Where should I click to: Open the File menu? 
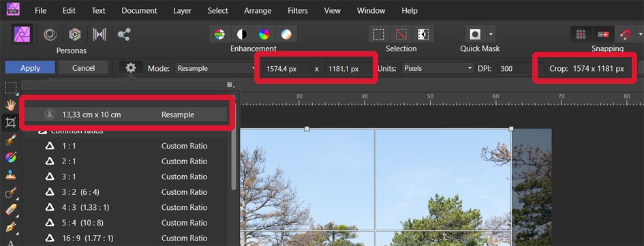pyautogui.click(x=40, y=11)
